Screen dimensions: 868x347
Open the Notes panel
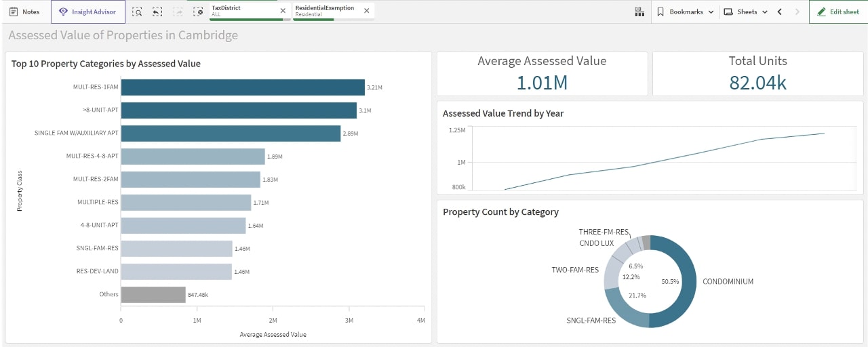point(24,12)
